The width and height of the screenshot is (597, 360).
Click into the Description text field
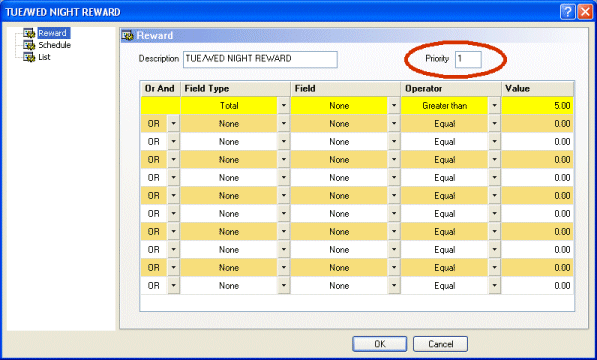click(x=260, y=59)
